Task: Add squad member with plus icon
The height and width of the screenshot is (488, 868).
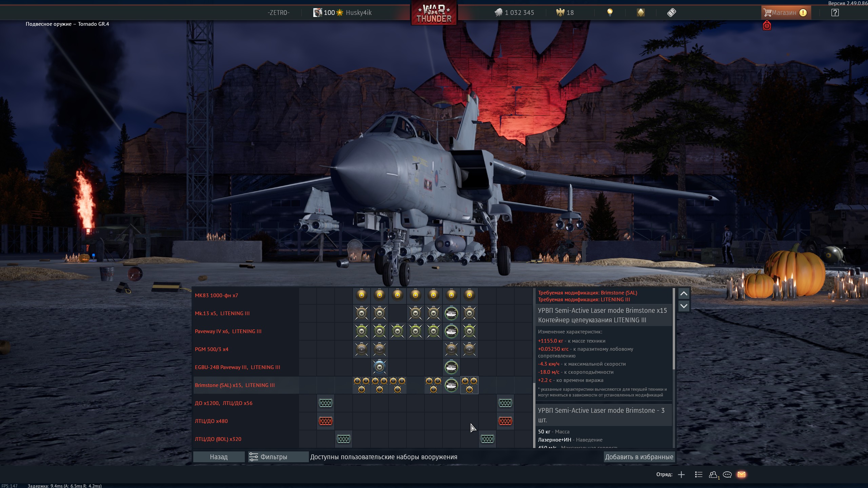Action: 681,474
